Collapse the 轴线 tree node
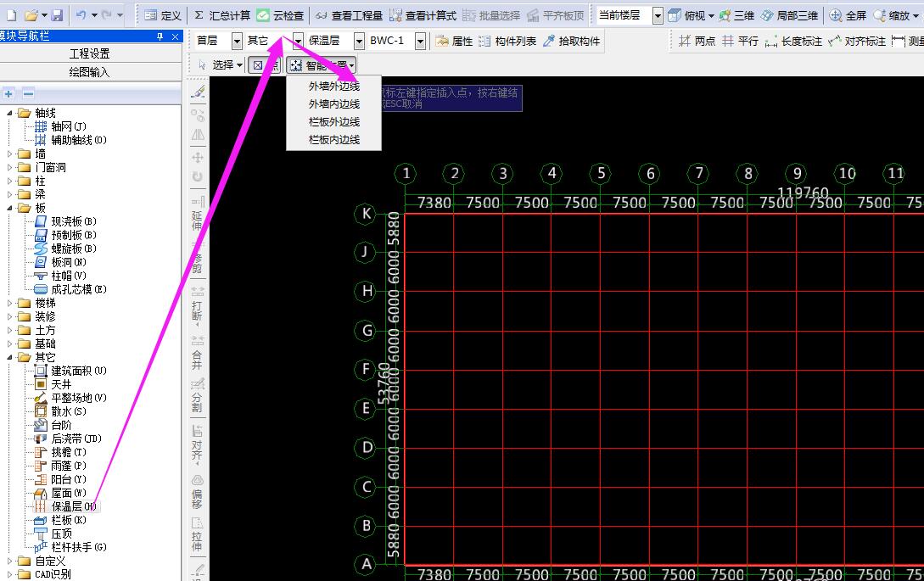The height and width of the screenshot is (581, 924). [x=8, y=113]
